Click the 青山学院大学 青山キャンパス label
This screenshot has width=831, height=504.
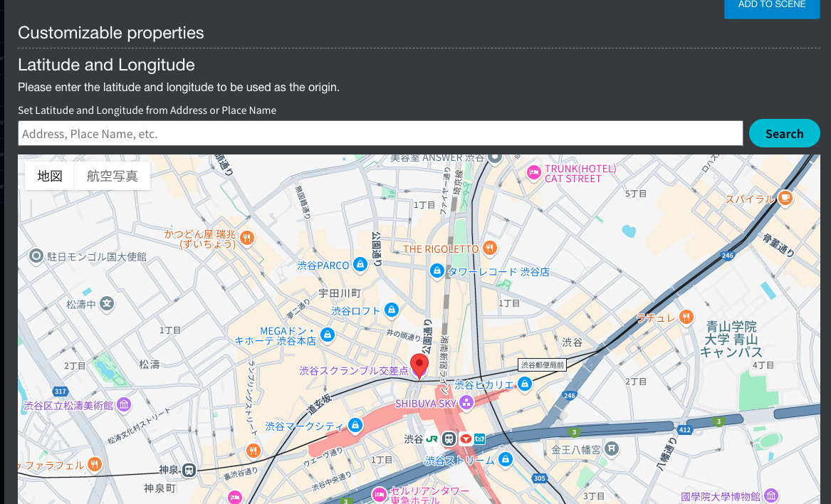(x=731, y=339)
